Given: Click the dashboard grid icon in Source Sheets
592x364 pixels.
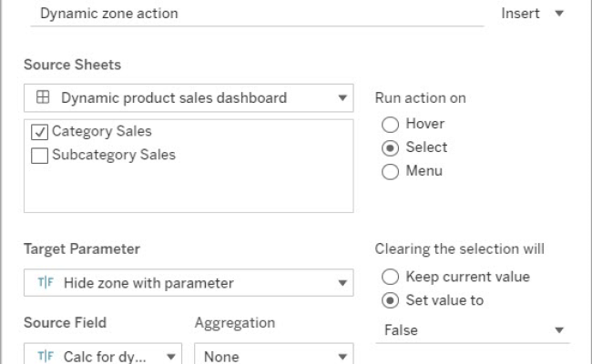Looking at the screenshot, I should (x=43, y=97).
